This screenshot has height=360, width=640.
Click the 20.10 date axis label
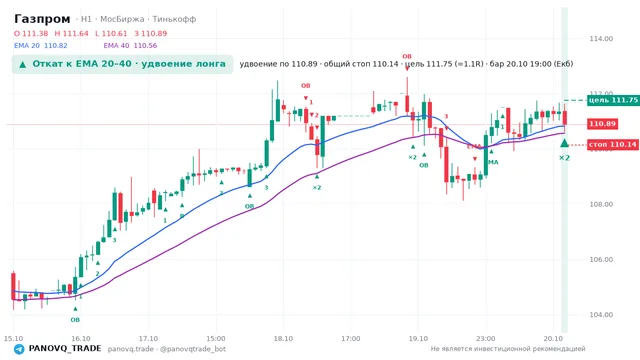point(553,339)
